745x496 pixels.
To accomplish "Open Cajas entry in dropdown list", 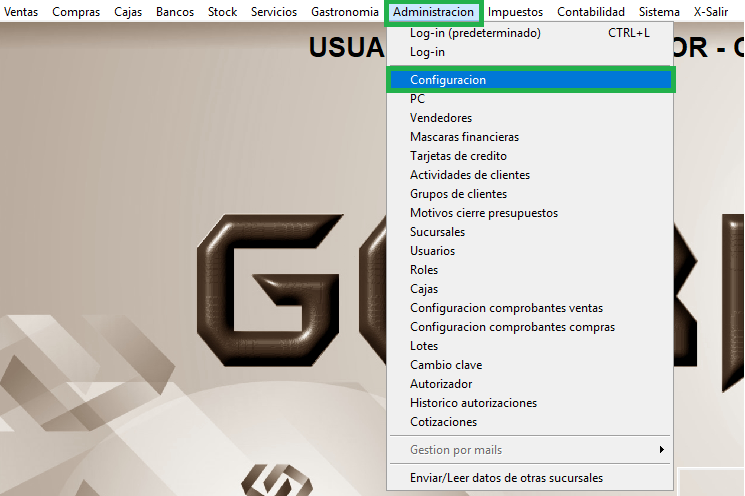I will coord(531,289).
